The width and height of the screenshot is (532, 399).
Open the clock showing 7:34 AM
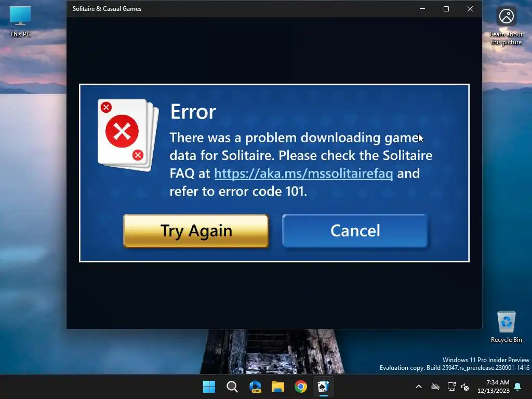pos(494,387)
